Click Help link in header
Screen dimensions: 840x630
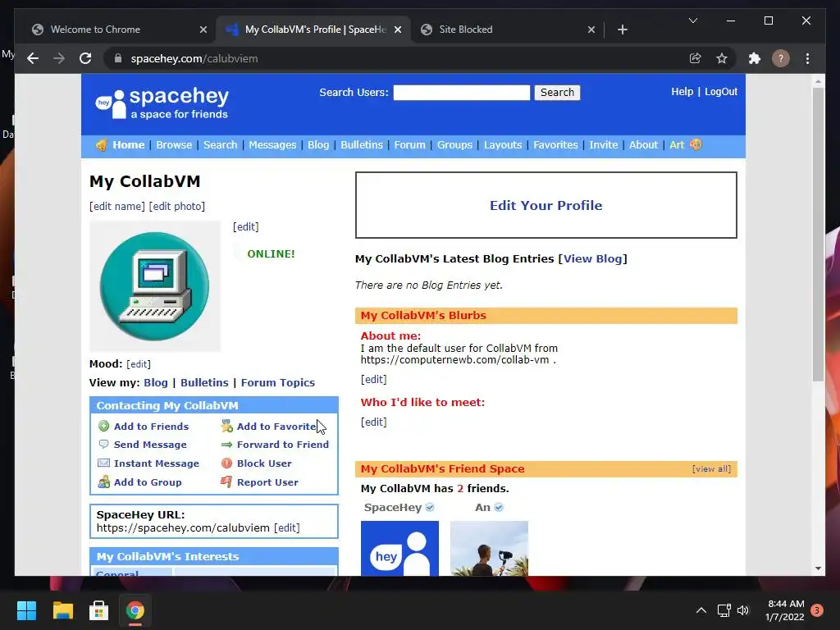click(682, 92)
